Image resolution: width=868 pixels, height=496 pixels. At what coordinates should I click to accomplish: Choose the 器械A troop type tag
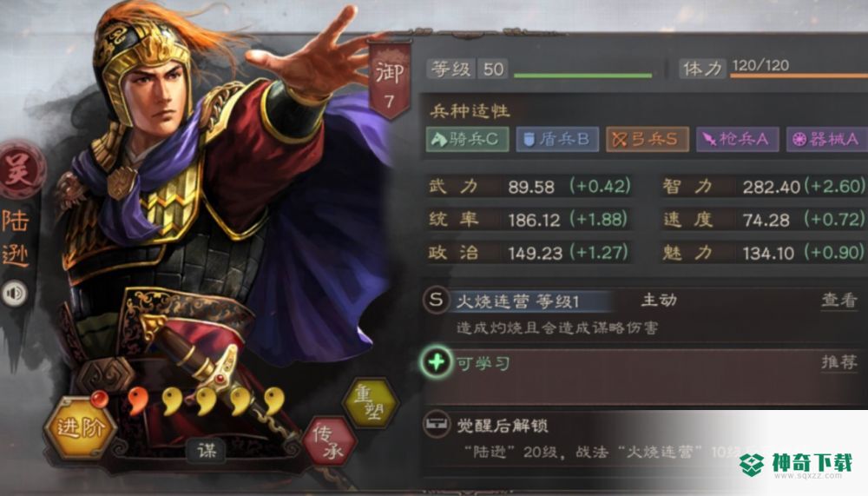(827, 138)
